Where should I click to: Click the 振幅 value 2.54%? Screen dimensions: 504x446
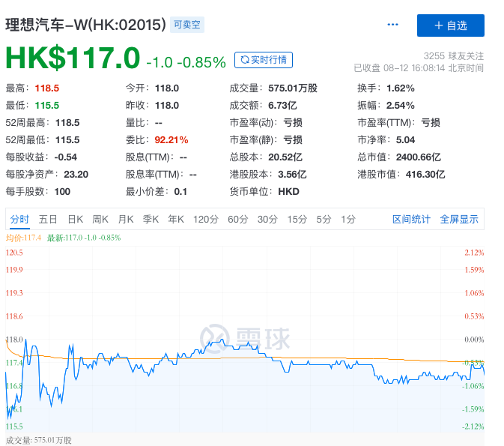401,105
